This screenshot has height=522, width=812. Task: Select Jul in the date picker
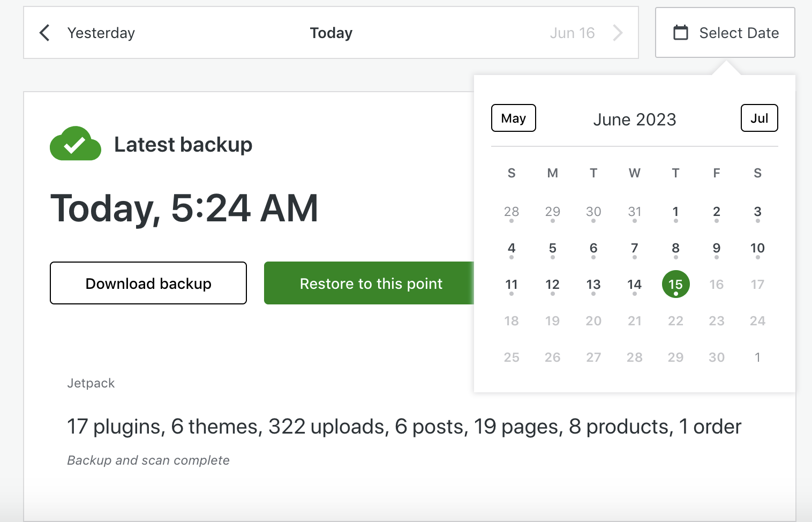point(759,118)
